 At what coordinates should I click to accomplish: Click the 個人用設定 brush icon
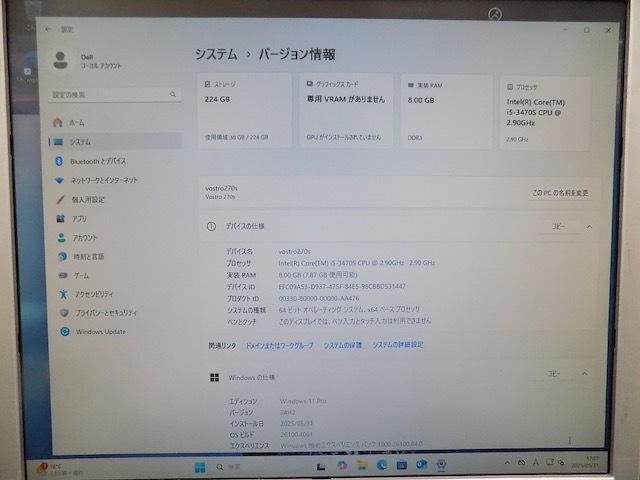(60, 199)
